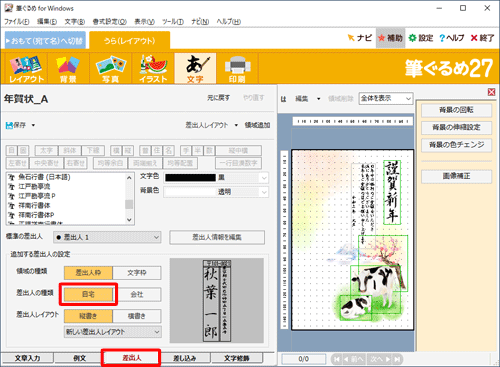Switch to 例文 bottom tab
The height and width of the screenshot is (367, 500).
coord(79,358)
